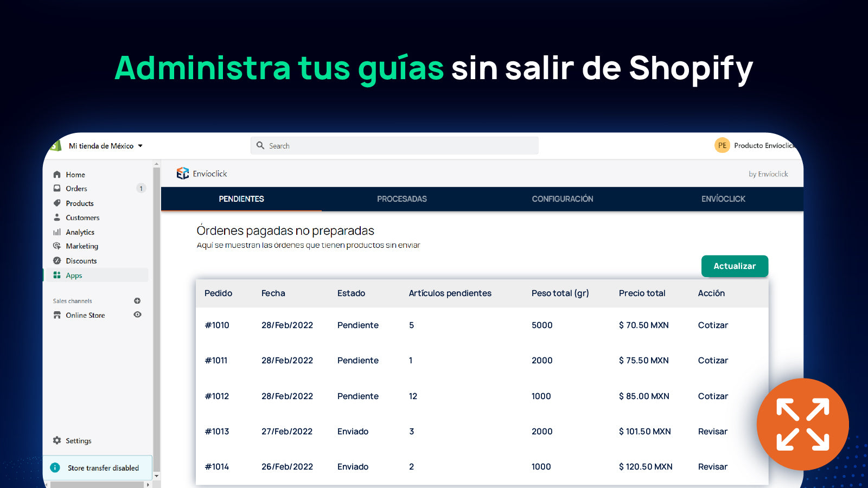This screenshot has height=488, width=868.
Task: Click the Estado column header
Action: pos(351,293)
